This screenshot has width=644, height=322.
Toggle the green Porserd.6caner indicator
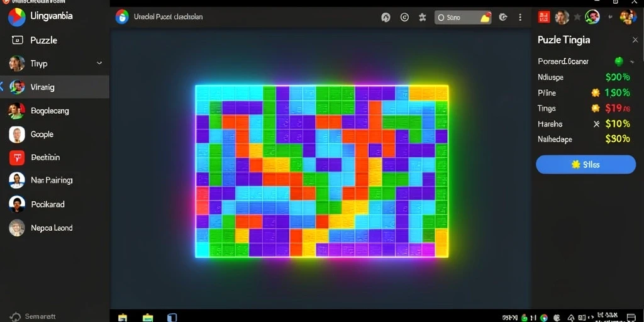(618, 62)
